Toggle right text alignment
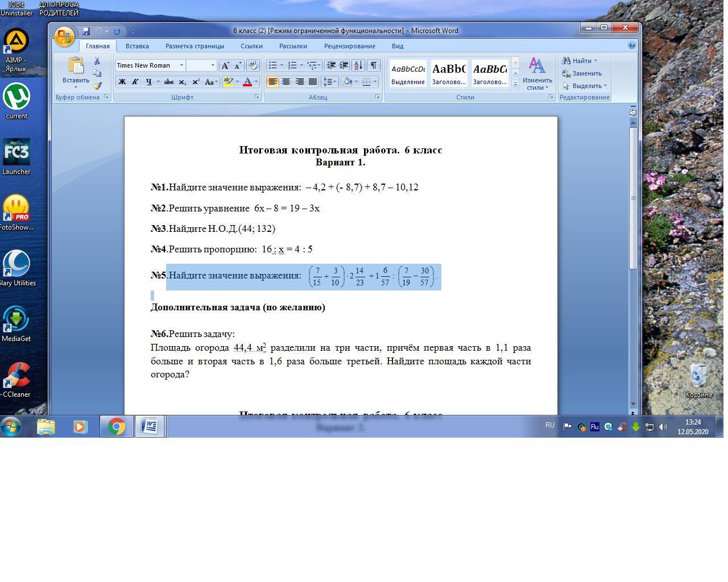 [299, 82]
